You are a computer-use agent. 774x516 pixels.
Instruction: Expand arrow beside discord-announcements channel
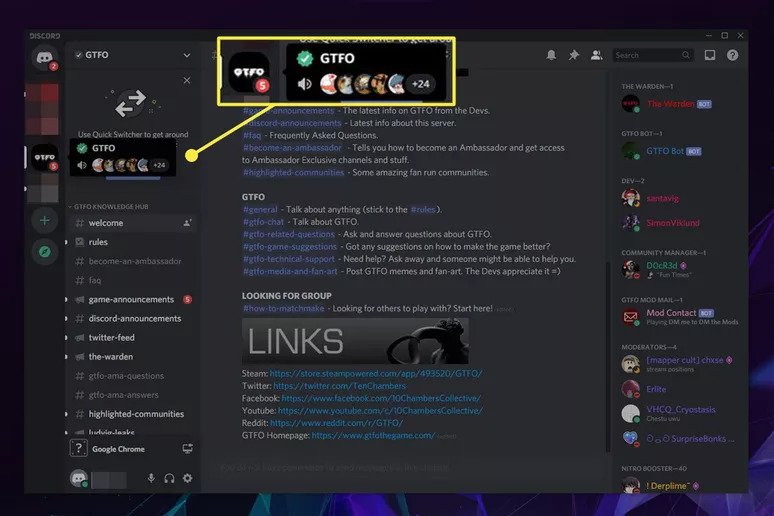pyautogui.click(x=67, y=318)
